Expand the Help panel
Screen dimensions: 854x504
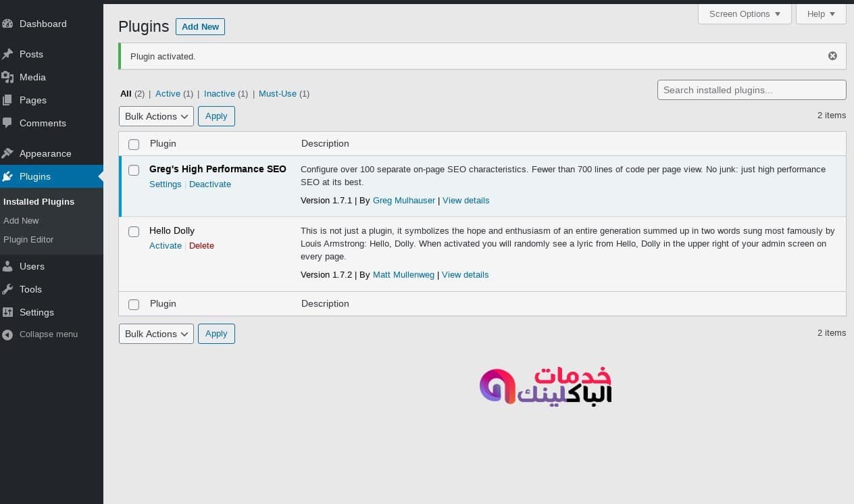point(821,14)
